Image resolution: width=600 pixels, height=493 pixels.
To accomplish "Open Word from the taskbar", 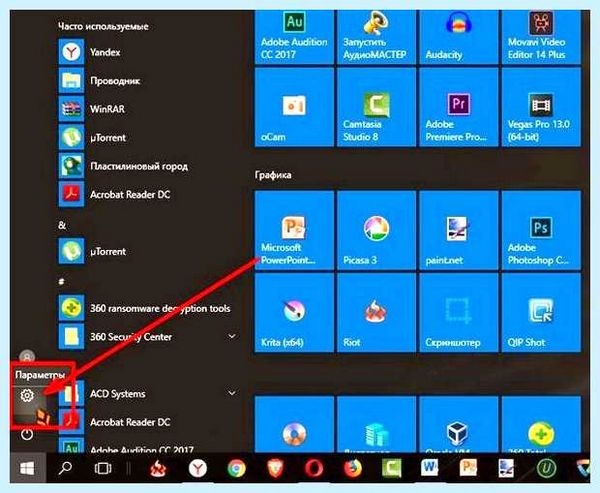I will [x=429, y=467].
